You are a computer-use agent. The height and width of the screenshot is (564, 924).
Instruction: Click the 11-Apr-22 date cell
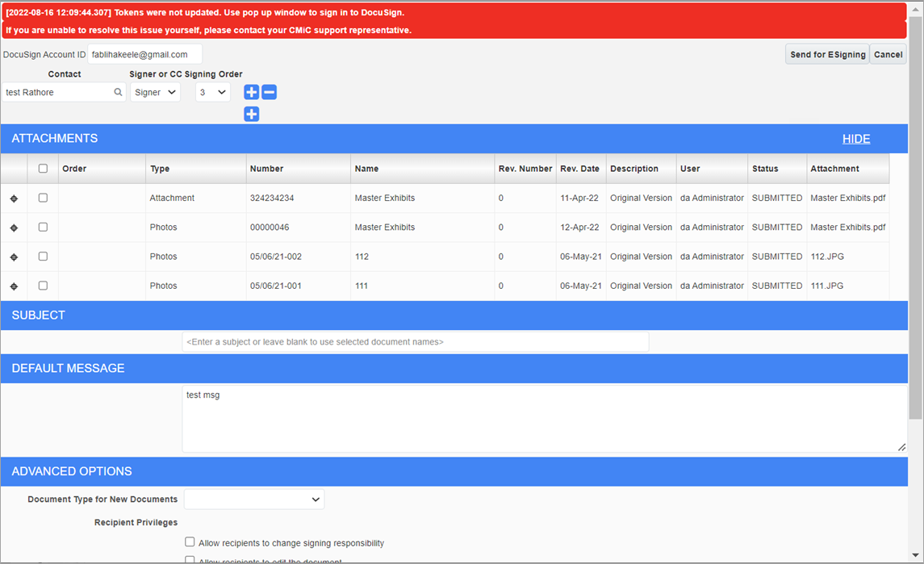coord(579,198)
